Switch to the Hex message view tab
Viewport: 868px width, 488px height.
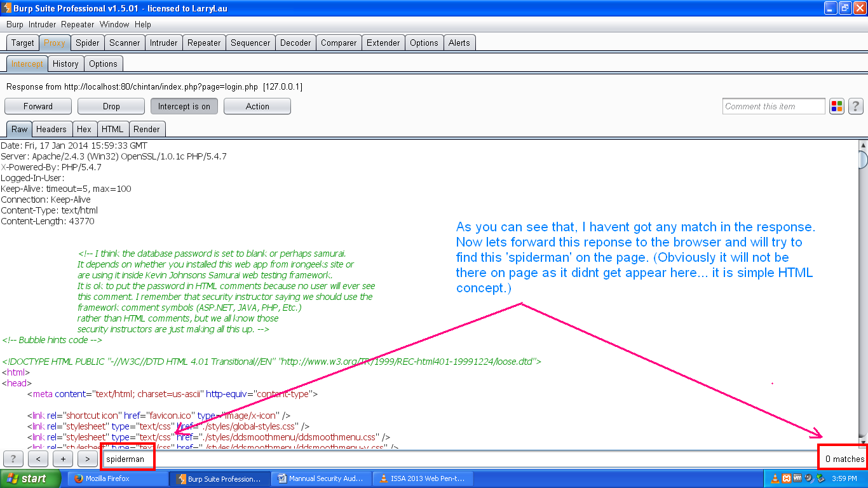point(84,129)
